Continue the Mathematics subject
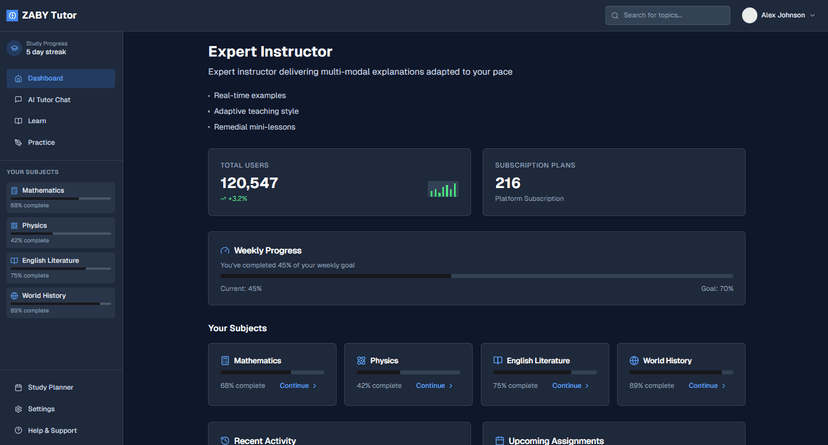Screen dimensions: 828x445 click(298, 386)
